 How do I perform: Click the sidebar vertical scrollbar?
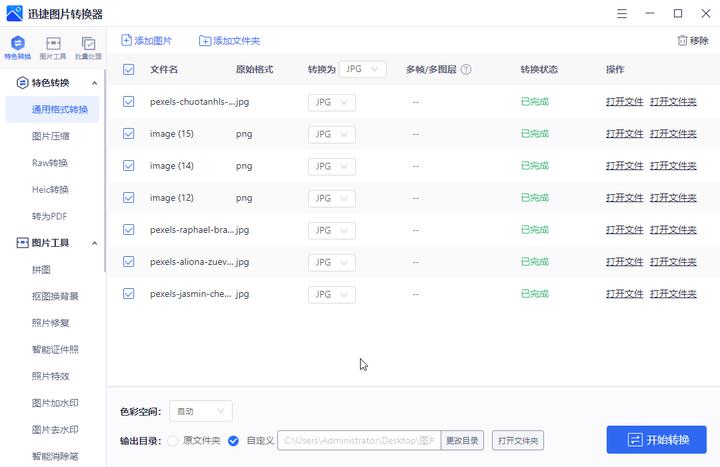[x=105, y=171]
